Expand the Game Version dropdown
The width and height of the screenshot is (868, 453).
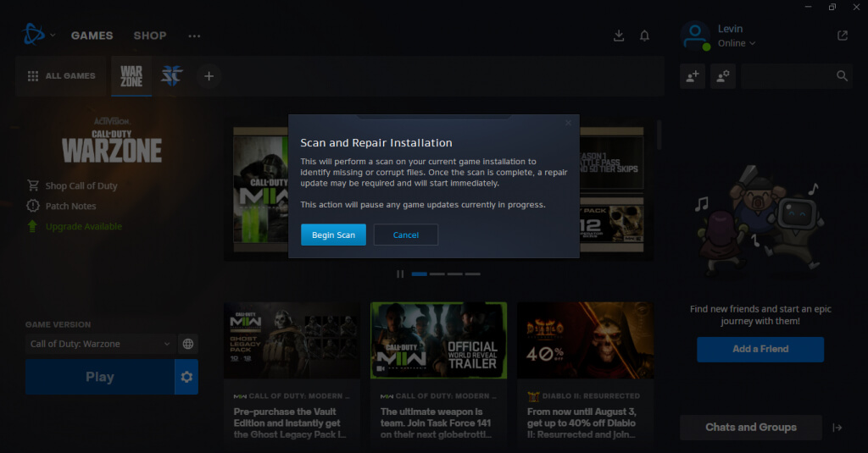(x=100, y=344)
